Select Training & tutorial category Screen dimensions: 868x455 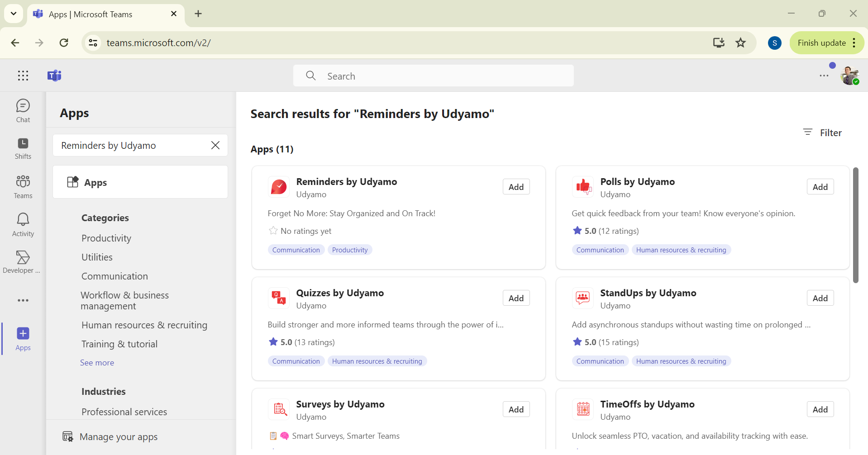coord(119,344)
